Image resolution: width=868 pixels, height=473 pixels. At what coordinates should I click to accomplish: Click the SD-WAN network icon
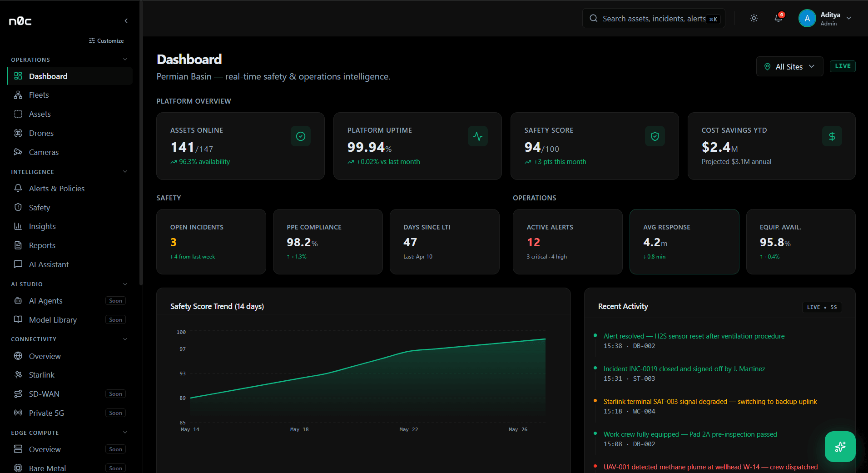point(18,394)
